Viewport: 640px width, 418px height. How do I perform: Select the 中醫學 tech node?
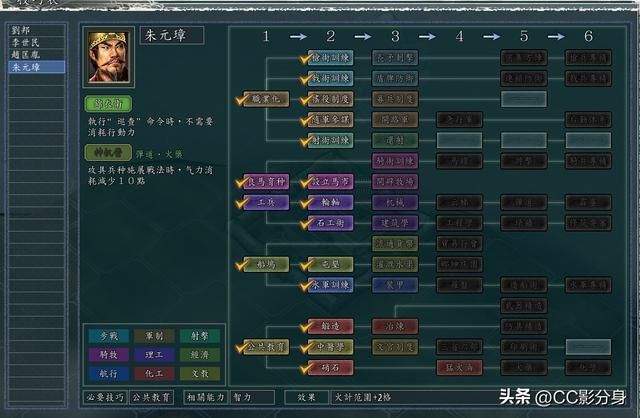(330, 347)
